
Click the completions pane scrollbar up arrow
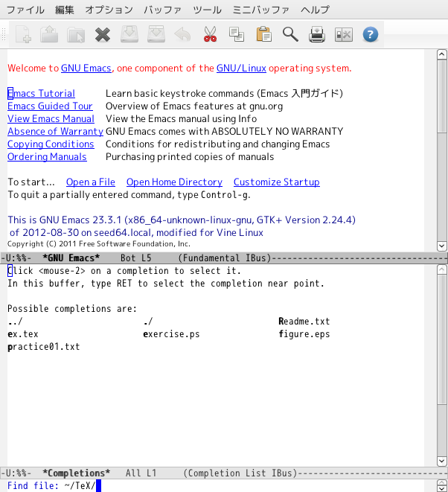pyautogui.click(x=442, y=269)
